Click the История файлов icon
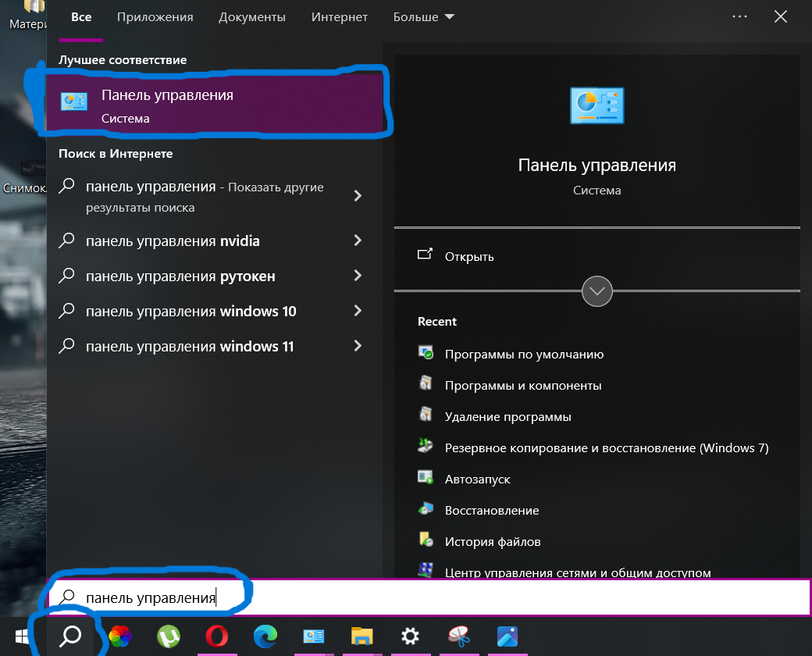This screenshot has width=812, height=656. point(426,540)
